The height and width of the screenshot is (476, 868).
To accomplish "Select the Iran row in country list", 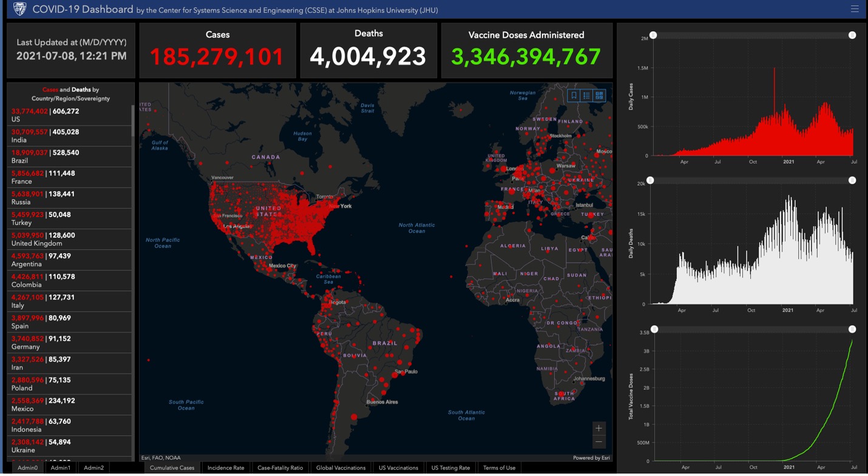I will tap(69, 363).
